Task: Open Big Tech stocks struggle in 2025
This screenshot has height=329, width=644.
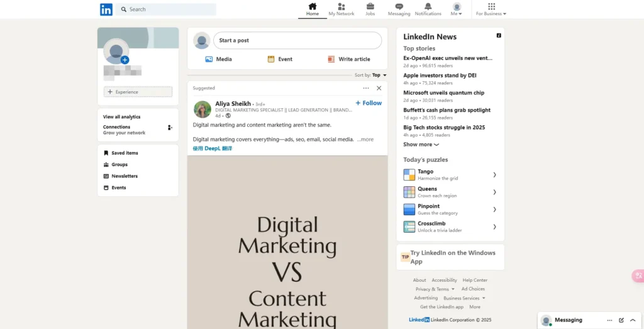Action: coord(444,127)
